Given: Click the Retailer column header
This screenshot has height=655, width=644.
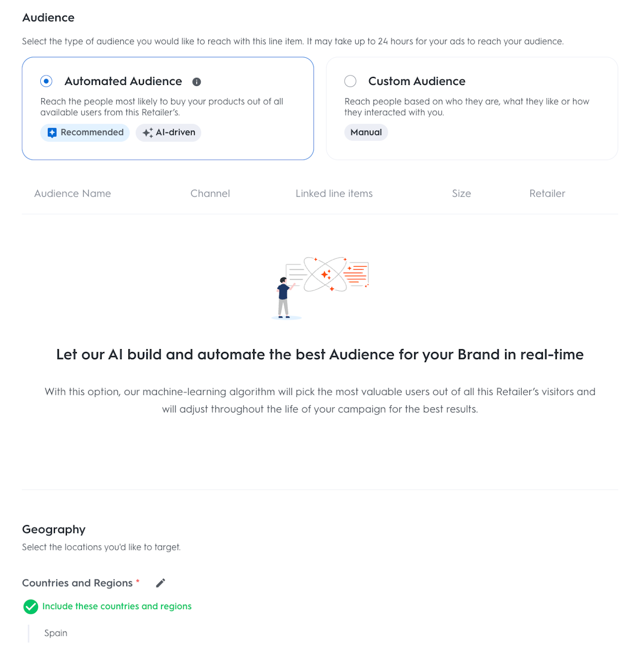Looking at the screenshot, I should pyautogui.click(x=547, y=194).
